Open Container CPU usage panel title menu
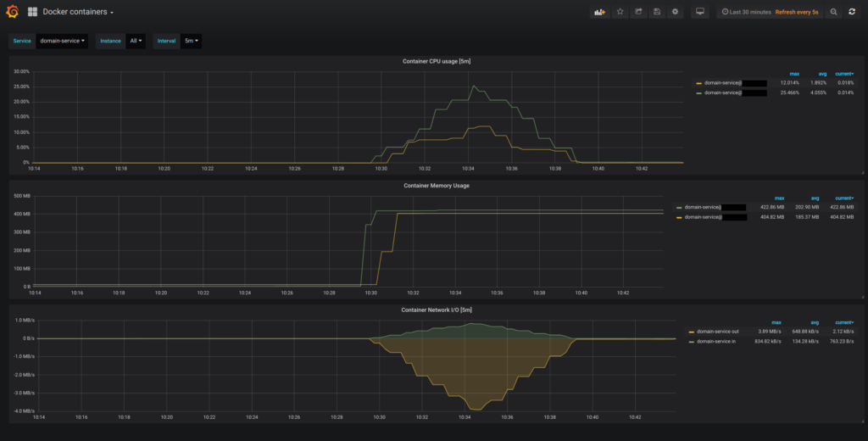The width and height of the screenshot is (868, 441). [x=437, y=62]
